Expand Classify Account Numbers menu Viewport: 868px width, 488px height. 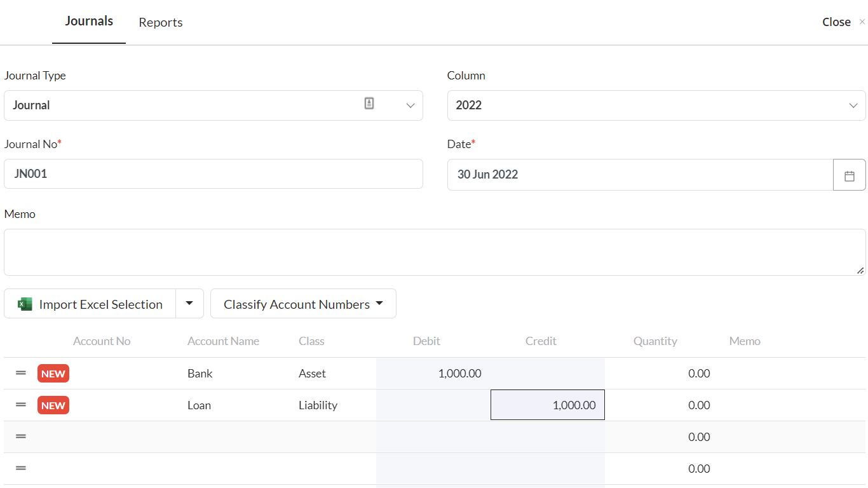303,304
